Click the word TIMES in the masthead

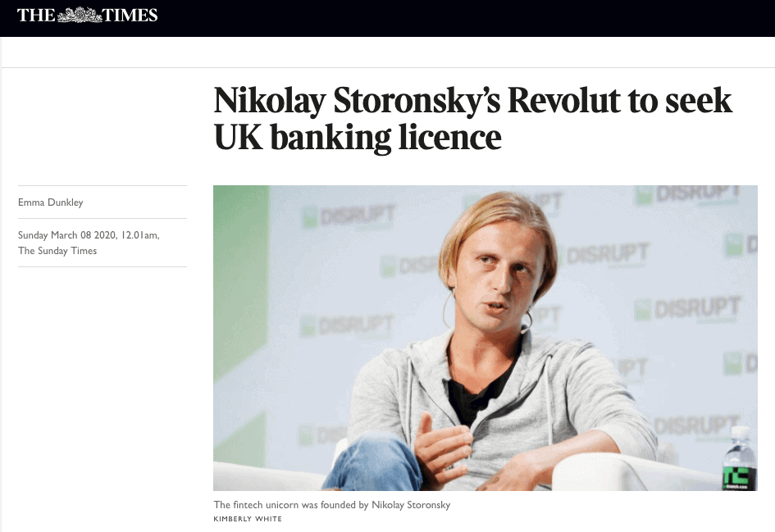pos(130,15)
